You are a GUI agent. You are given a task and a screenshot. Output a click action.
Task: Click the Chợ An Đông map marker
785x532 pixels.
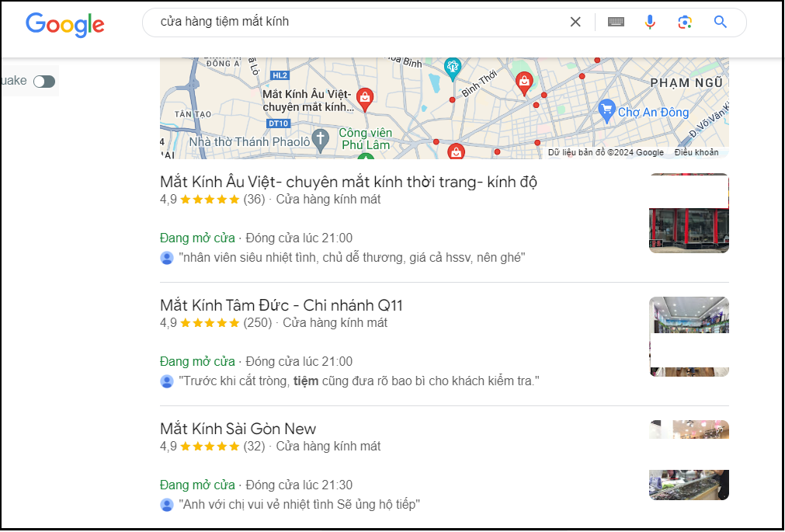(x=606, y=111)
